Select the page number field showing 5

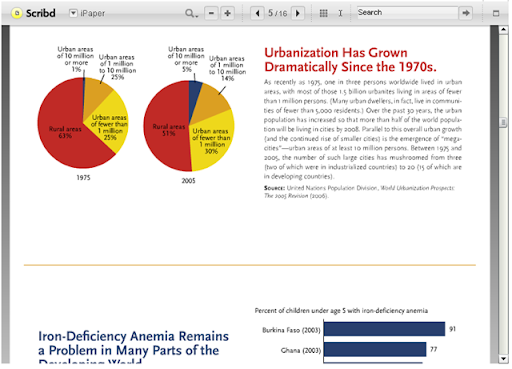(271, 13)
